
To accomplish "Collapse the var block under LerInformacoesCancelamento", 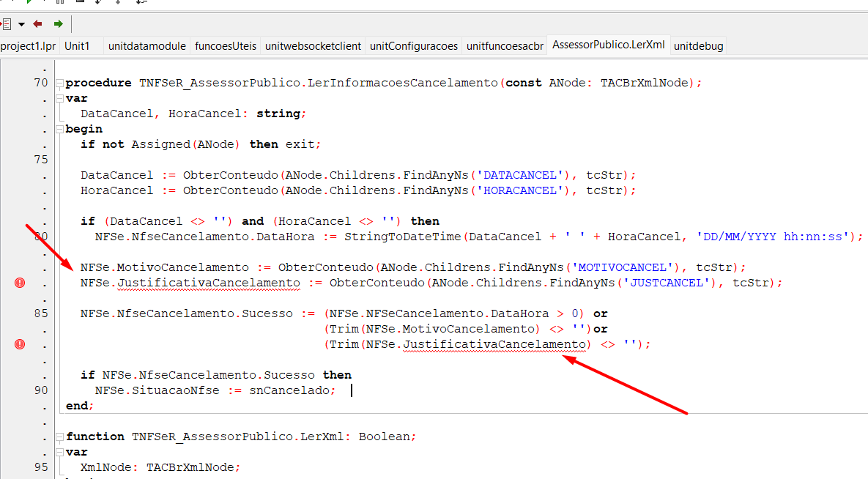I will coord(59,99).
